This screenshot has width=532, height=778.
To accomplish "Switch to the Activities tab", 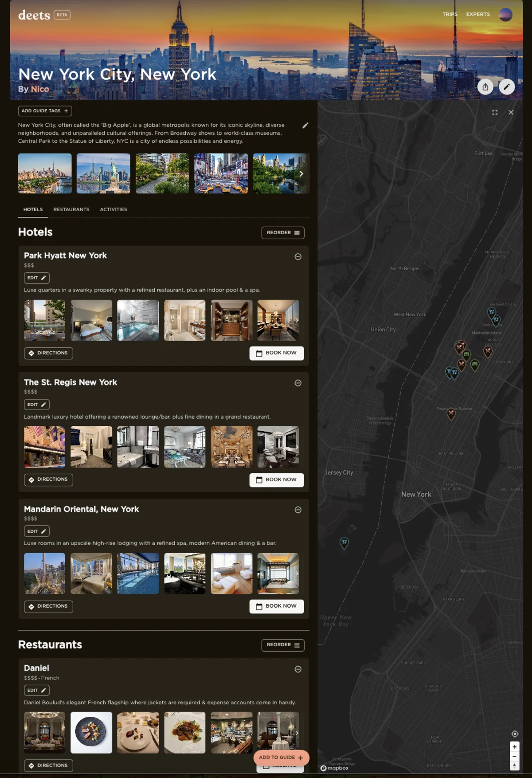I will click(113, 209).
